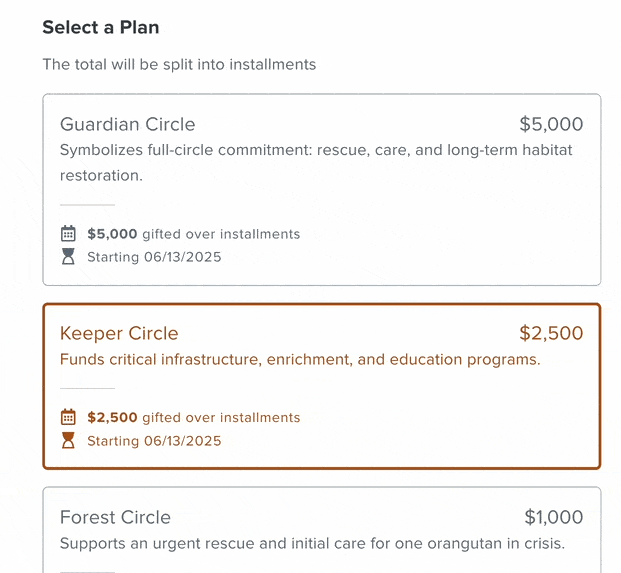
Task: Click the hourglass icon in Guardian Circle card
Action: 68,257
